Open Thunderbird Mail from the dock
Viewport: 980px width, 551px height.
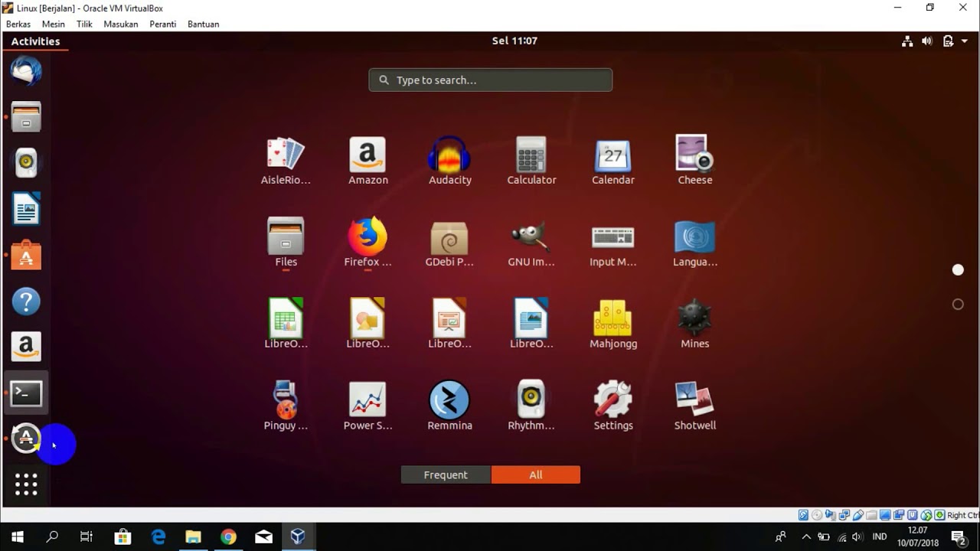pos(26,71)
